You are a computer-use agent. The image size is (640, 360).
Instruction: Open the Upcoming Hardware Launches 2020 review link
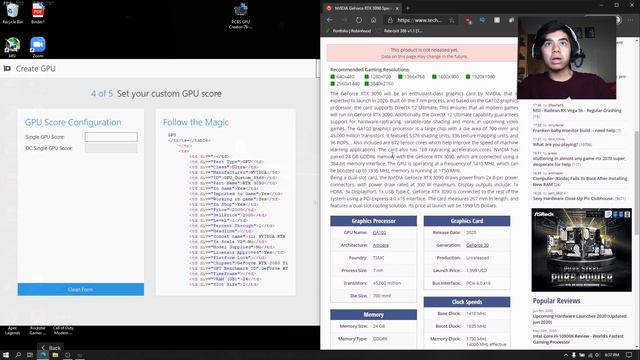[x=579, y=319]
